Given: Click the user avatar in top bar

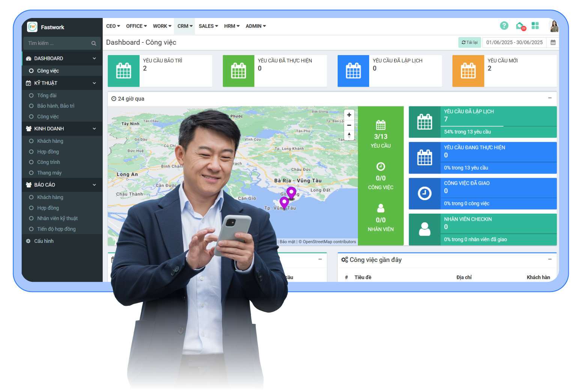Looking at the screenshot, I should click(x=553, y=26).
